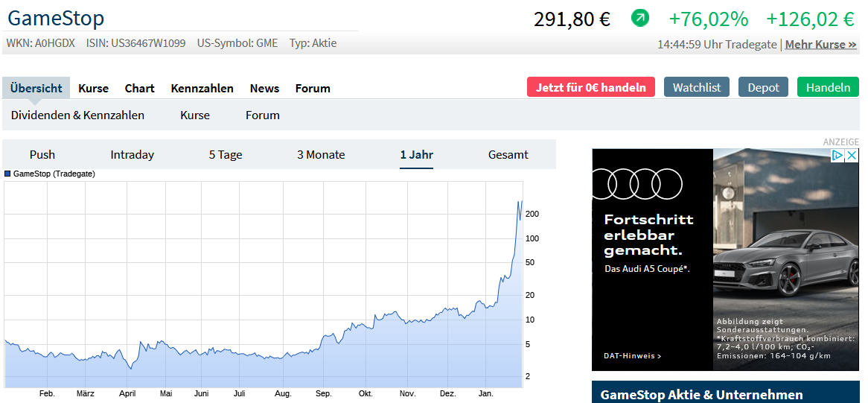This screenshot has height=403, width=868.
Task: Click the DAT-Hinweis link in ad
Action: [632, 356]
